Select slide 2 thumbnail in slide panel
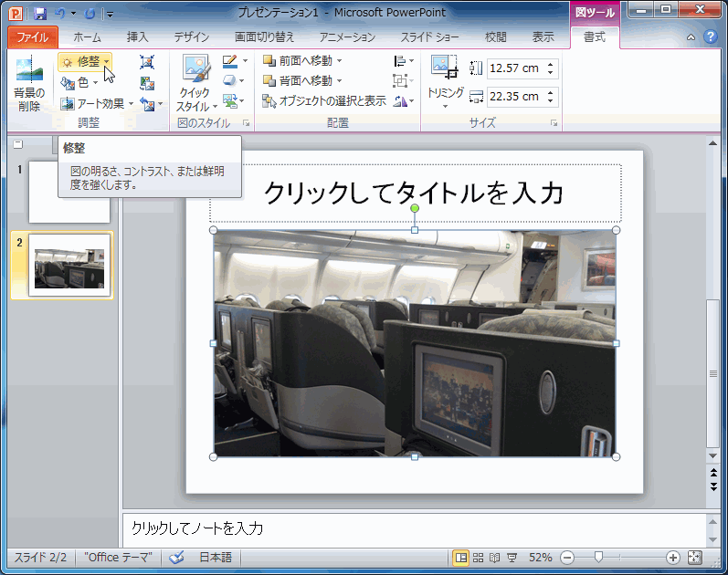The height and width of the screenshot is (575, 728). pyautogui.click(x=69, y=265)
